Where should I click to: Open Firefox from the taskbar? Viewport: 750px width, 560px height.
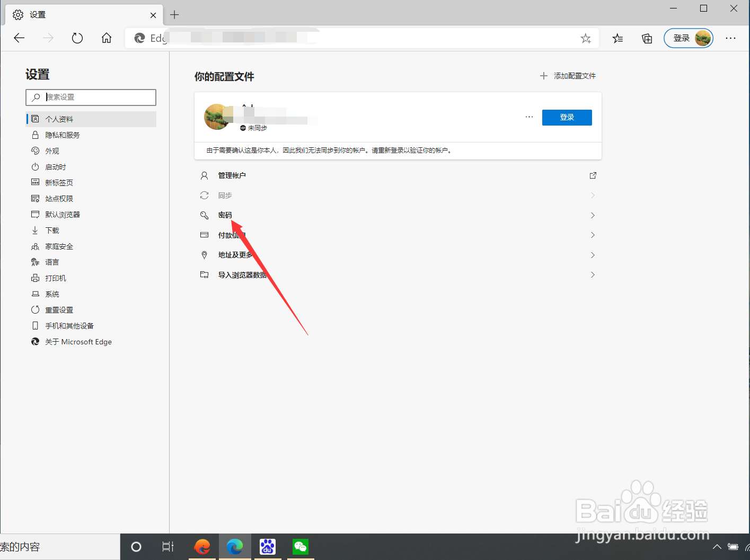(x=202, y=546)
